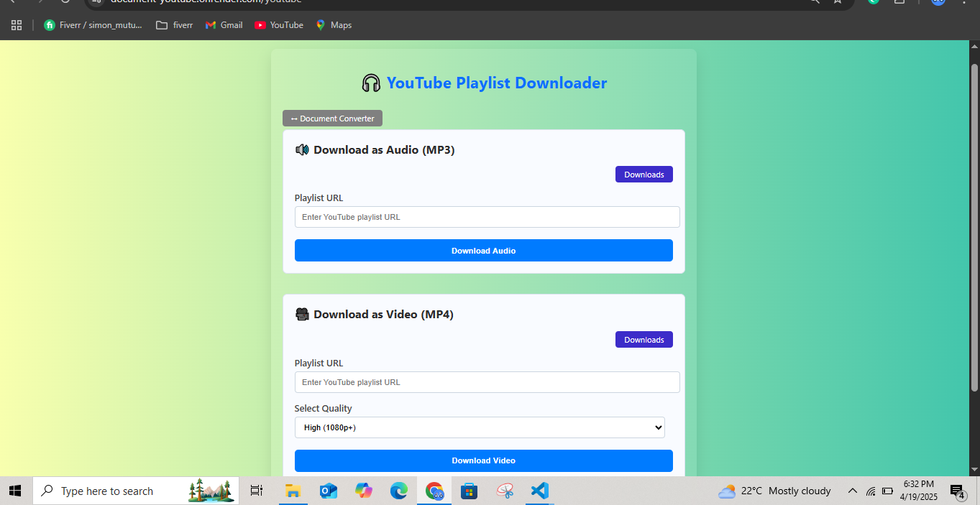Open the notification center icon
This screenshot has width=980, height=505.
click(958, 492)
